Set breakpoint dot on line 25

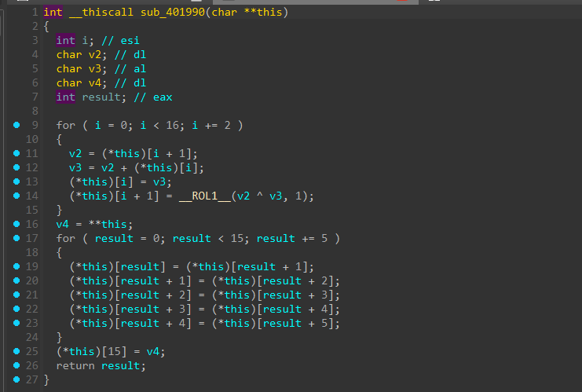coord(16,351)
